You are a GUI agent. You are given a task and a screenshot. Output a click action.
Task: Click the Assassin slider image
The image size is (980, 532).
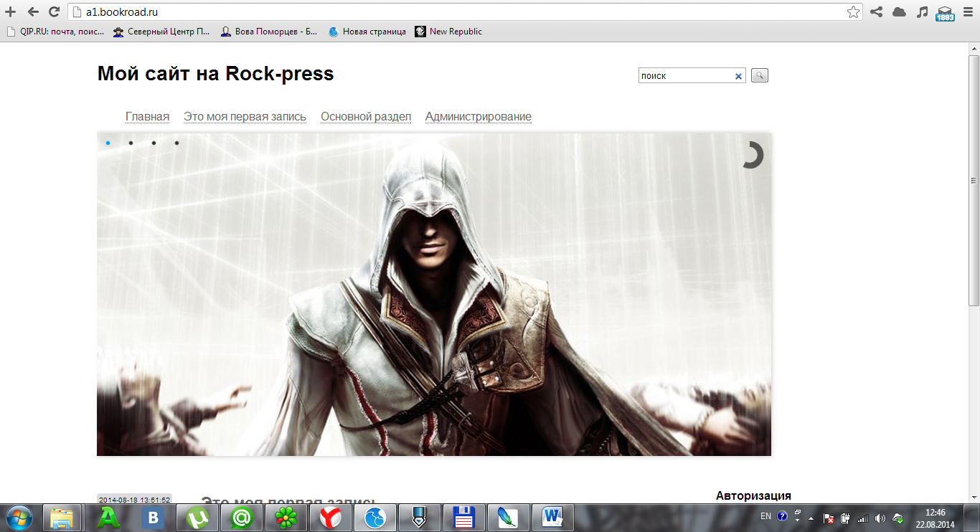click(x=434, y=294)
